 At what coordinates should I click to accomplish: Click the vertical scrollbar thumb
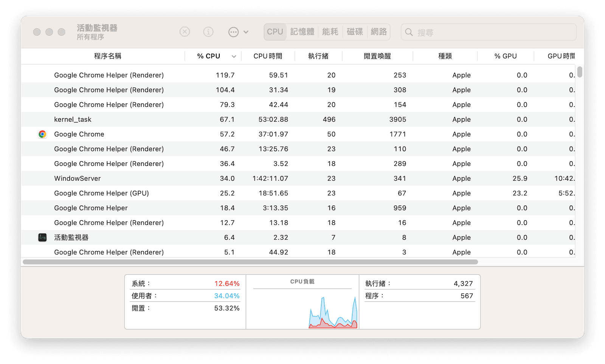[580, 72]
